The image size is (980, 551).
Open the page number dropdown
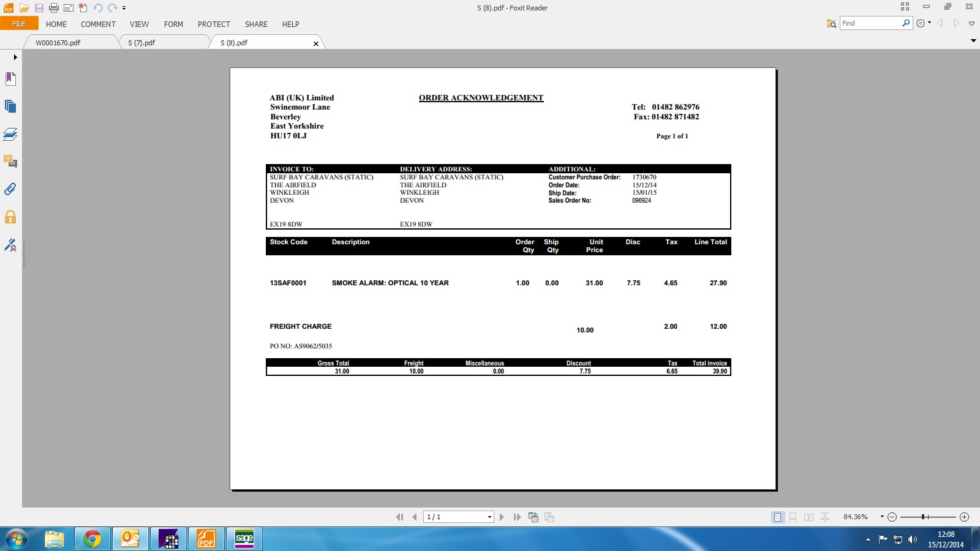[489, 517]
